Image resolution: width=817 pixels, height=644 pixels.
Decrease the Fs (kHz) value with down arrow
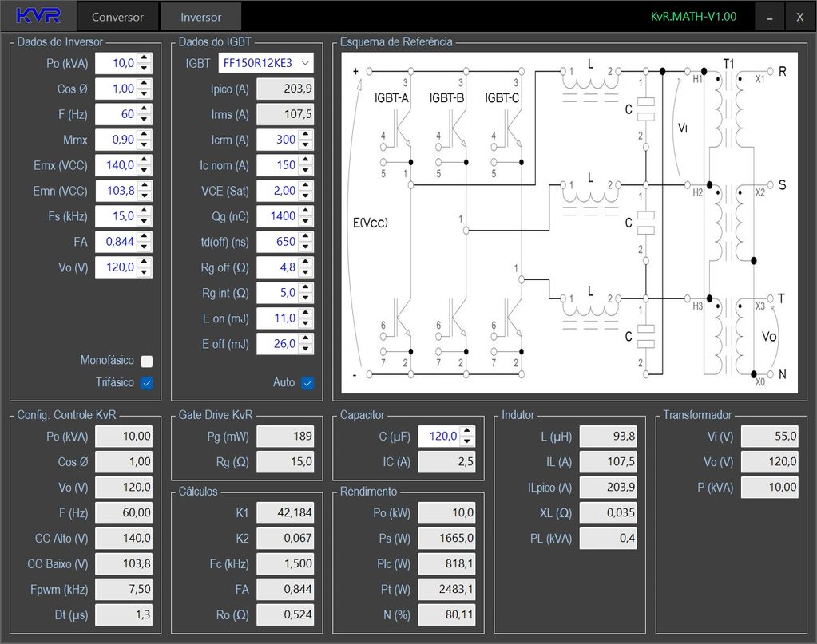[x=144, y=221]
